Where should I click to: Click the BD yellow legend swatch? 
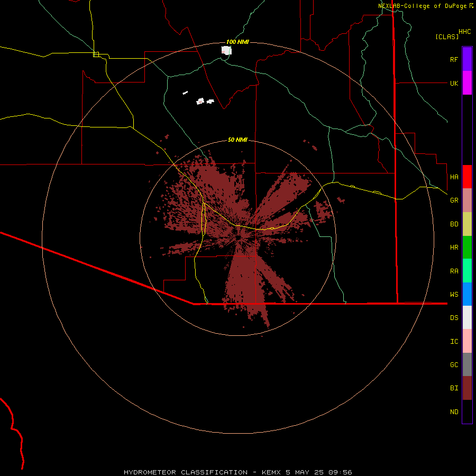point(467,224)
